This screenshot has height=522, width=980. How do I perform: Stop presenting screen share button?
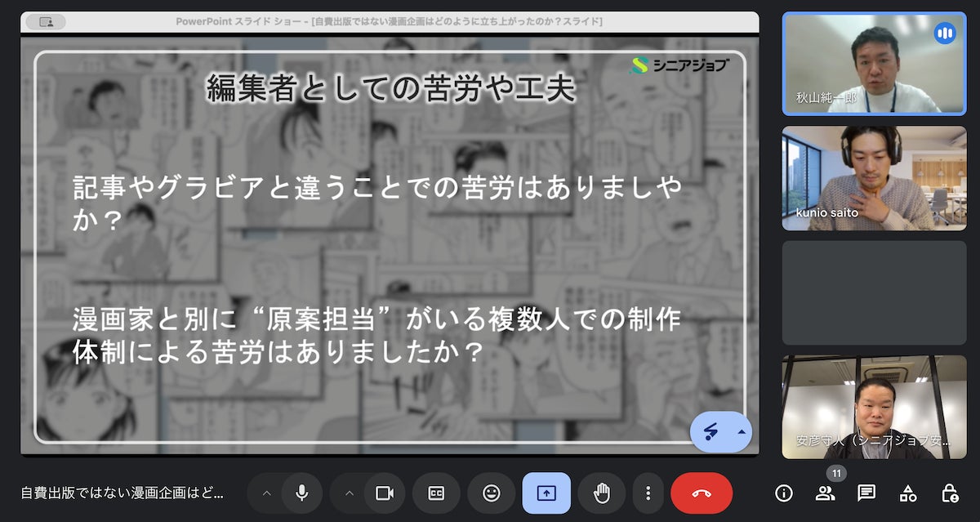546,493
